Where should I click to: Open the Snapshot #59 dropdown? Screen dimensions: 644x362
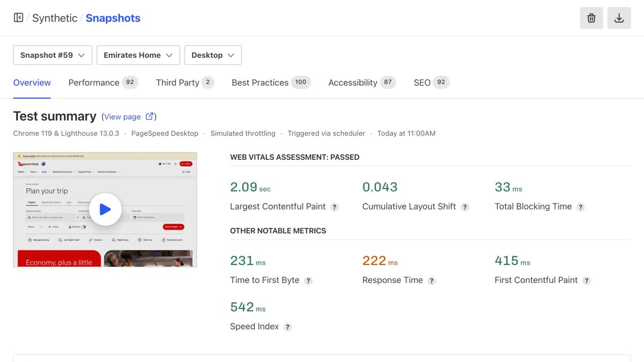coord(53,55)
